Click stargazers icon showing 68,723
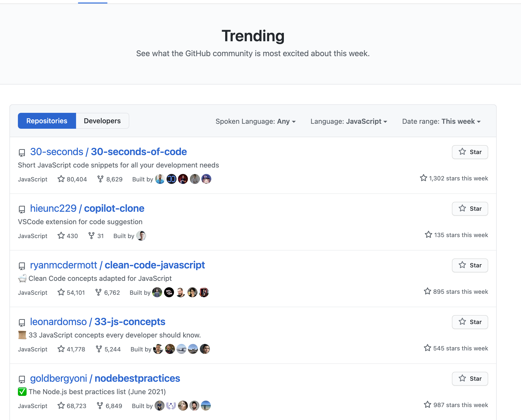Viewport: 521px width, 420px height. (61, 406)
